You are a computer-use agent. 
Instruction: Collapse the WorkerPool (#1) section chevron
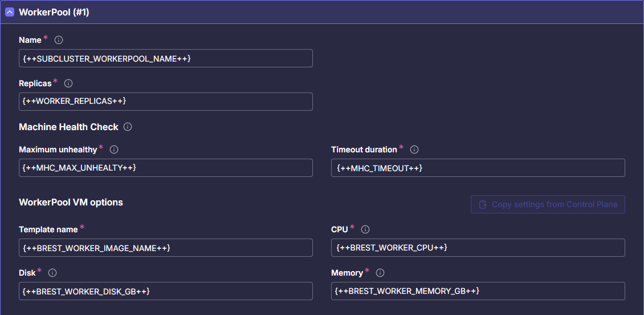10,13
